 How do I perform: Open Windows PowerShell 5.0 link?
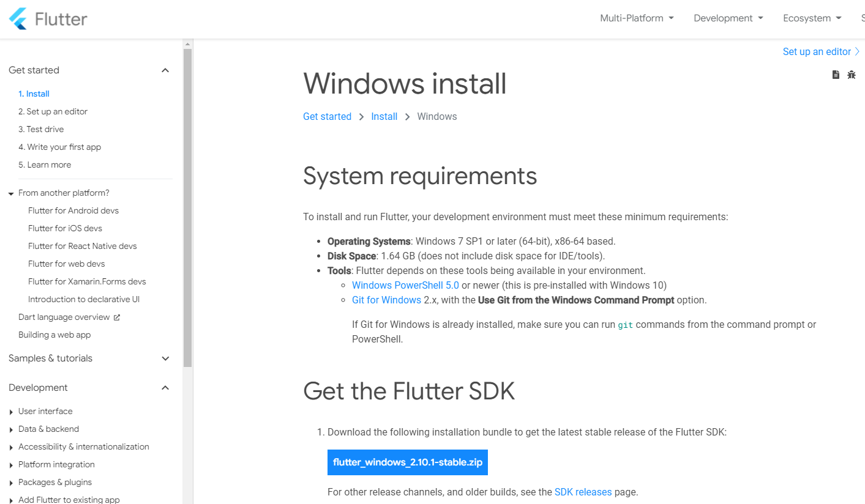(x=405, y=285)
